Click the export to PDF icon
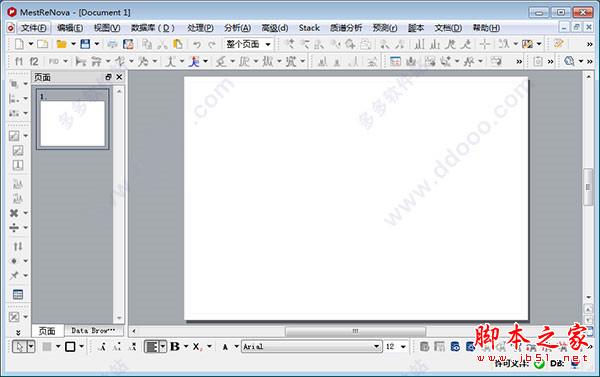 128,44
